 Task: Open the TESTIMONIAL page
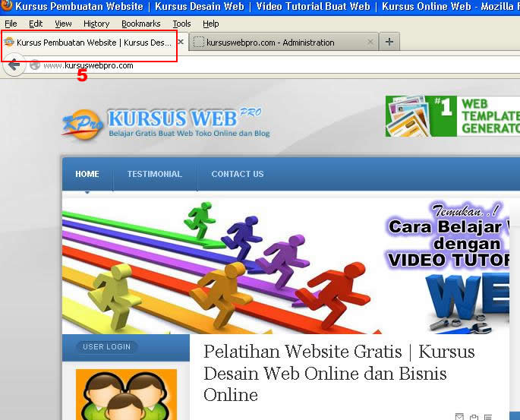coord(155,174)
